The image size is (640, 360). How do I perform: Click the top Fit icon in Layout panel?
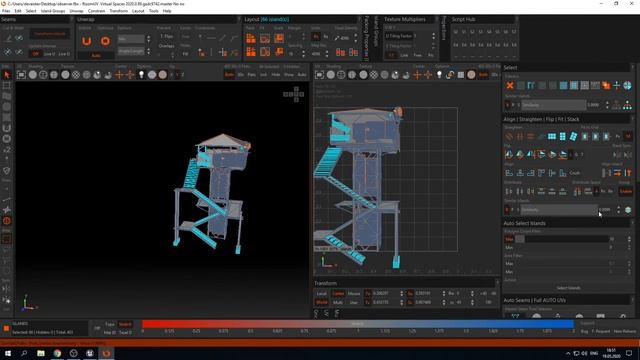[265, 39]
